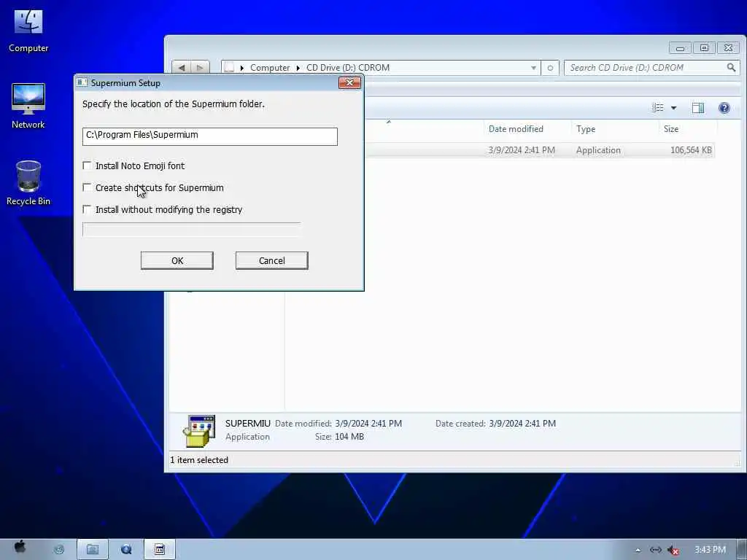Image resolution: width=747 pixels, height=560 pixels.
Task: Click OK in Supermium Setup
Action: pos(177,260)
